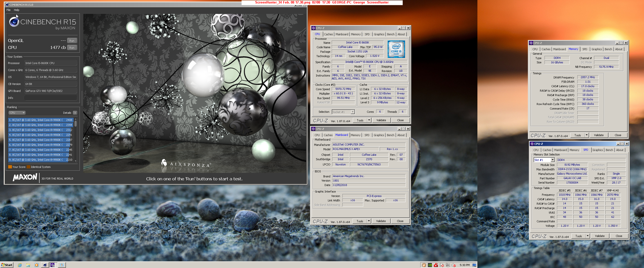Switch to Caches tab in CPU-Z CPU window

tap(328, 35)
